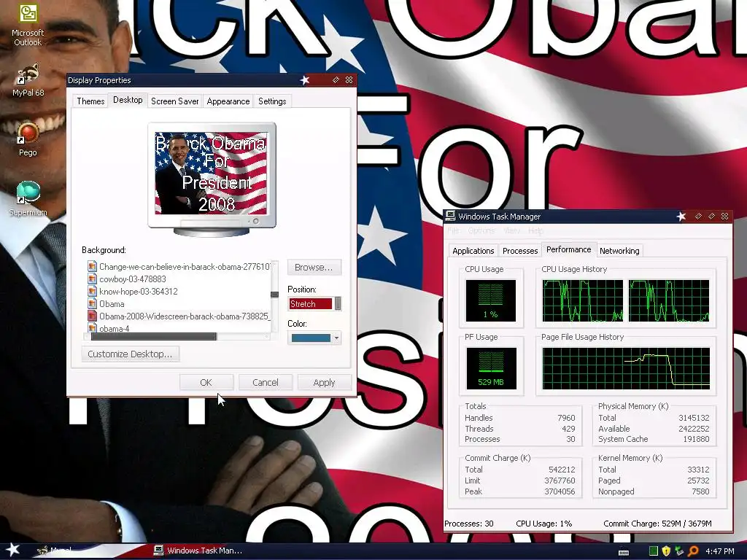Click the Threads value 429
The width and height of the screenshot is (747, 560).
click(568, 429)
